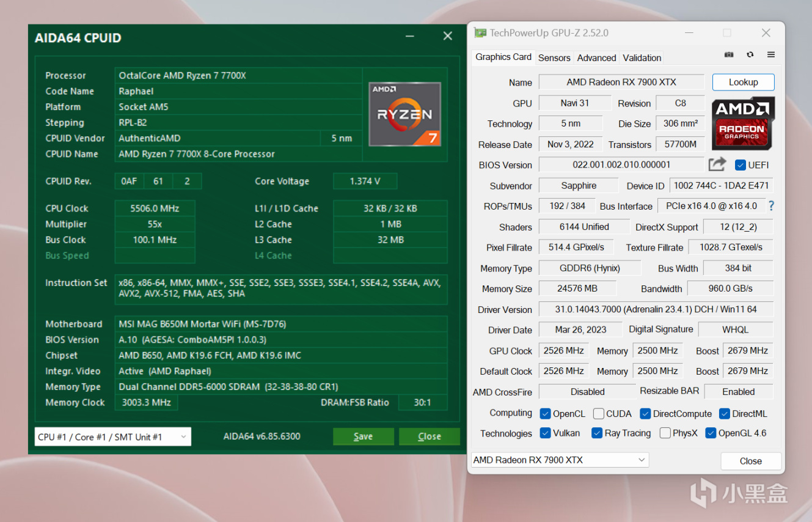Click the Resizable BAR Enabled field

click(x=739, y=392)
